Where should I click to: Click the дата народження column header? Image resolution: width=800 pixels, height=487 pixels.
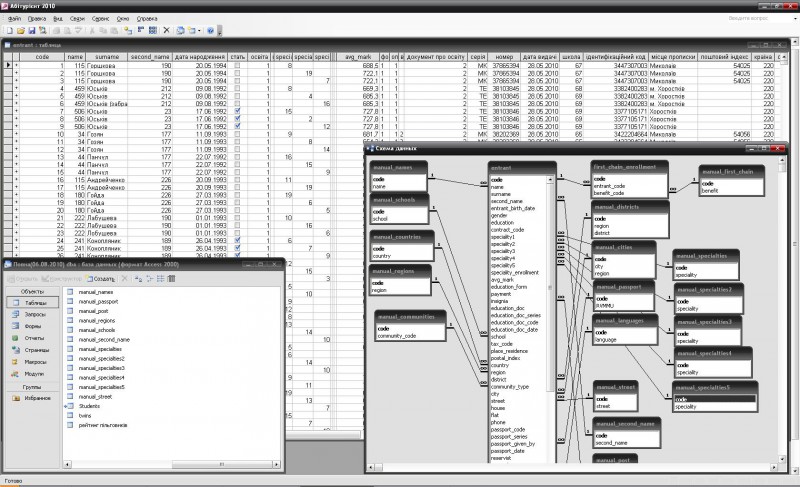pos(200,57)
